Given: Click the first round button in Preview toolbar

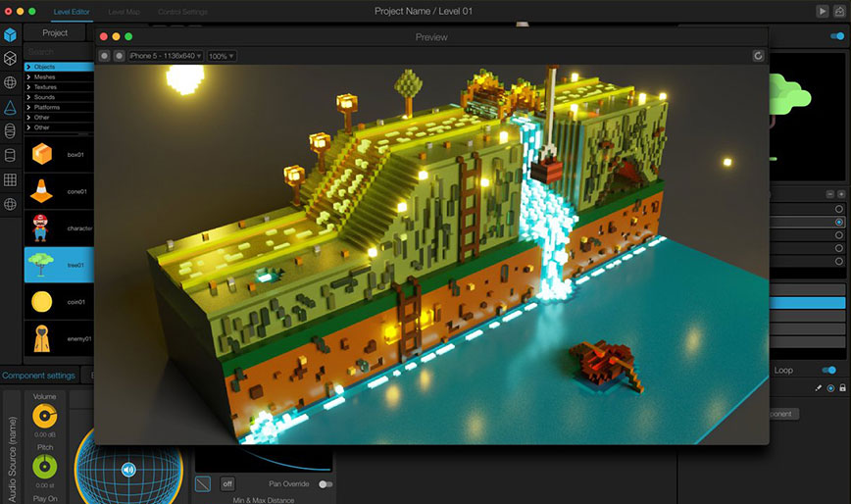Looking at the screenshot, I should coord(104,56).
